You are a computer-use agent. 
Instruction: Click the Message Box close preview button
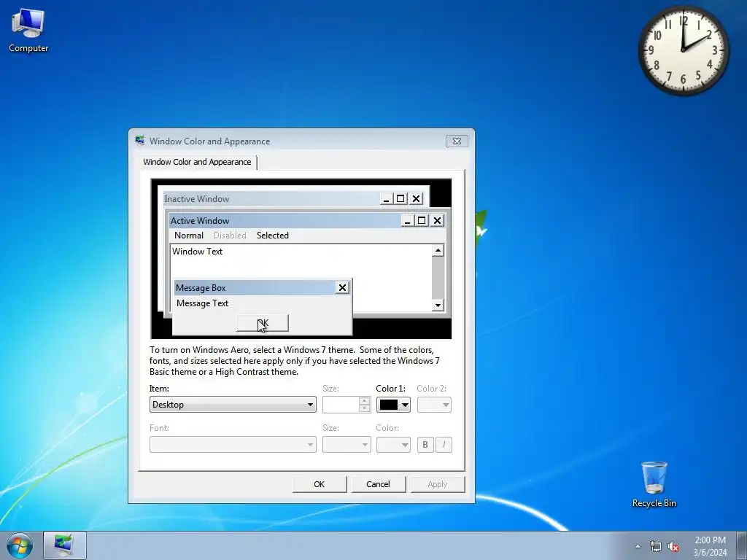pos(342,287)
